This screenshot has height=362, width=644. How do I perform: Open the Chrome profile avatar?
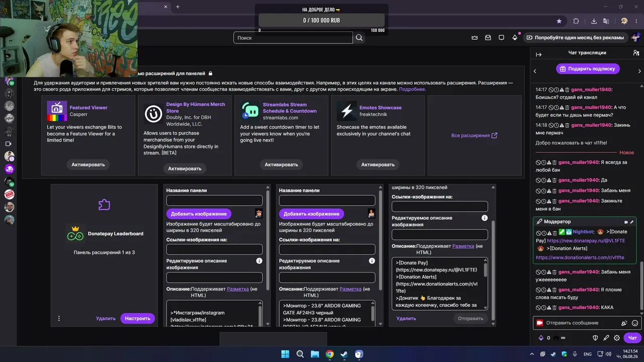624,21
